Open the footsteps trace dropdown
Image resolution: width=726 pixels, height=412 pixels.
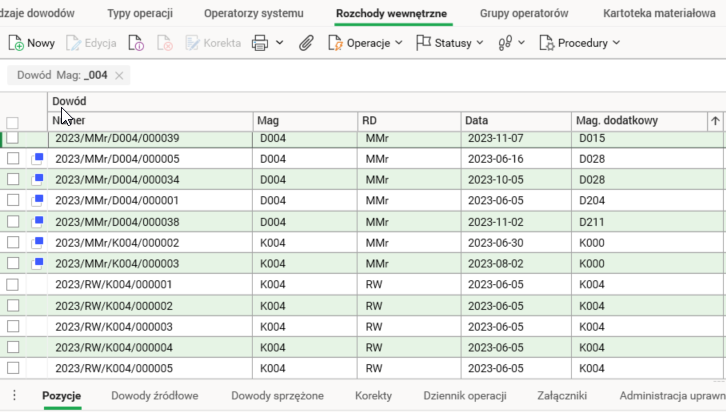(x=511, y=43)
